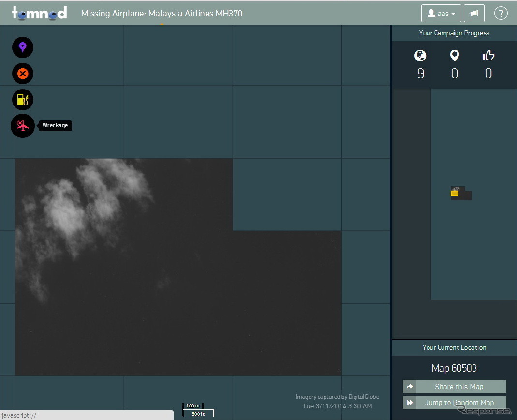
Task: Click the globe maps-explored icon
Action: [x=420, y=56]
